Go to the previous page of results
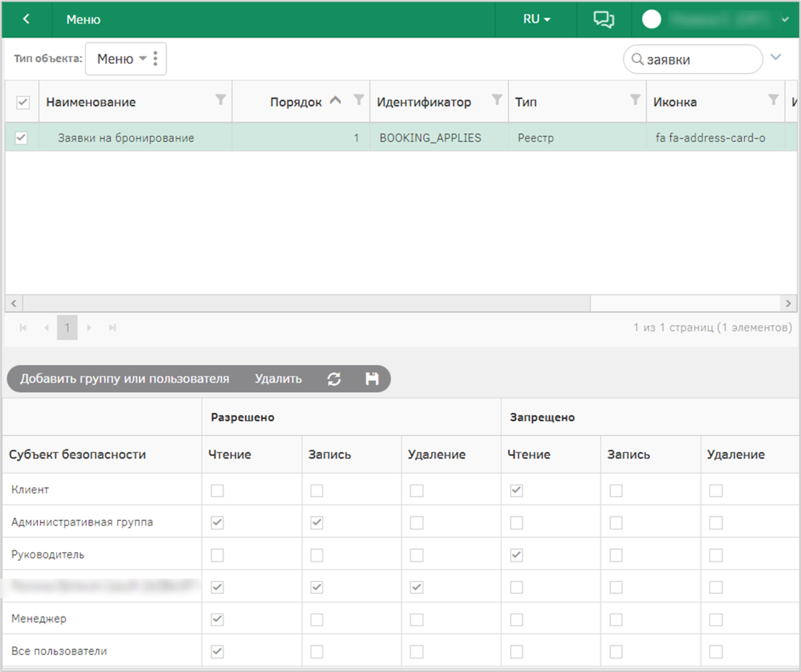Screen dimensions: 801x672 pos(47,328)
